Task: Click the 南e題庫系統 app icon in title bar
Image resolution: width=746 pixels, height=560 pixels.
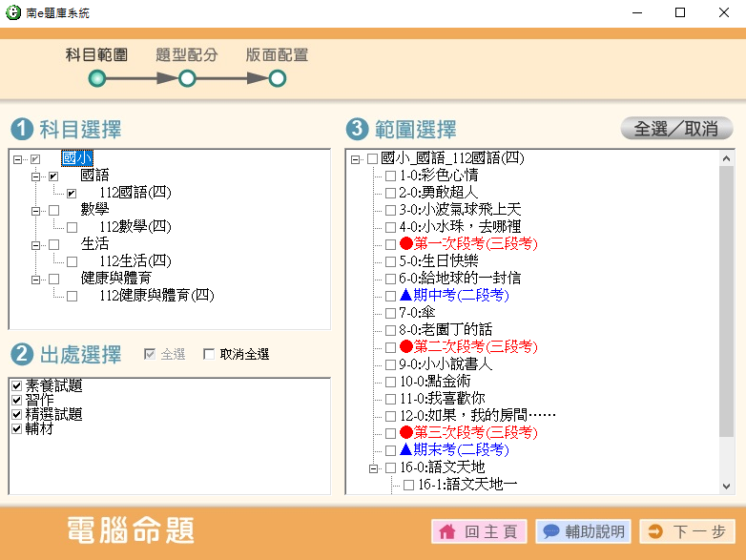Action: click(12, 12)
